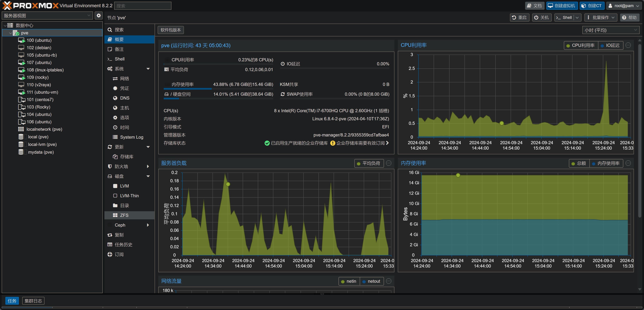Image resolution: width=644 pixels, height=310 pixels.
Task: Select container 101 (centos7) icon
Action: point(22,100)
